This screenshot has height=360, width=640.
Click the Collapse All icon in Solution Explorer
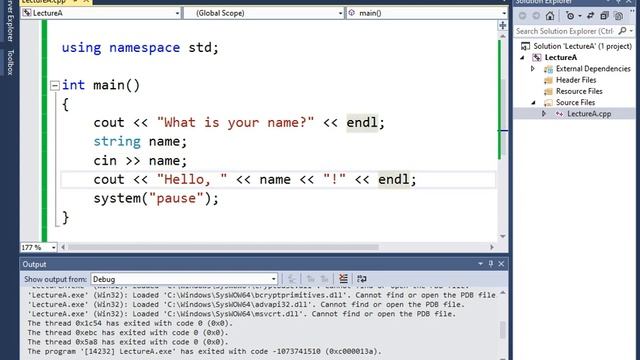click(x=604, y=16)
